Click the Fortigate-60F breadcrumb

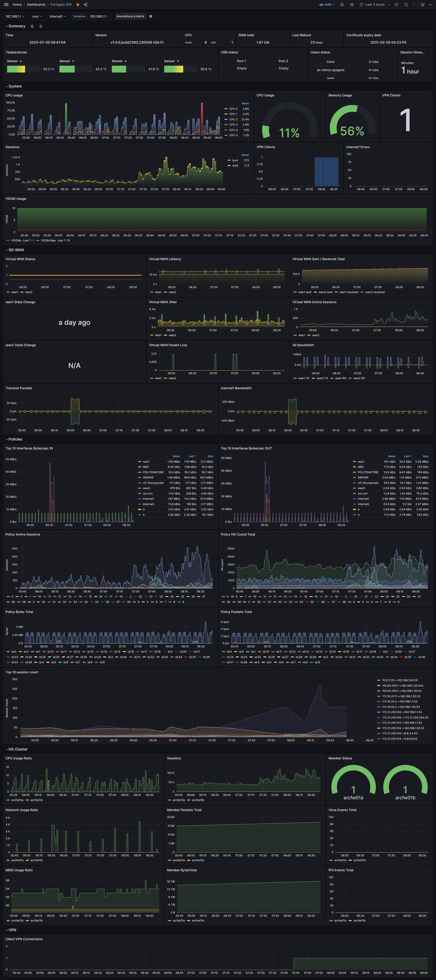click(61, 4)
